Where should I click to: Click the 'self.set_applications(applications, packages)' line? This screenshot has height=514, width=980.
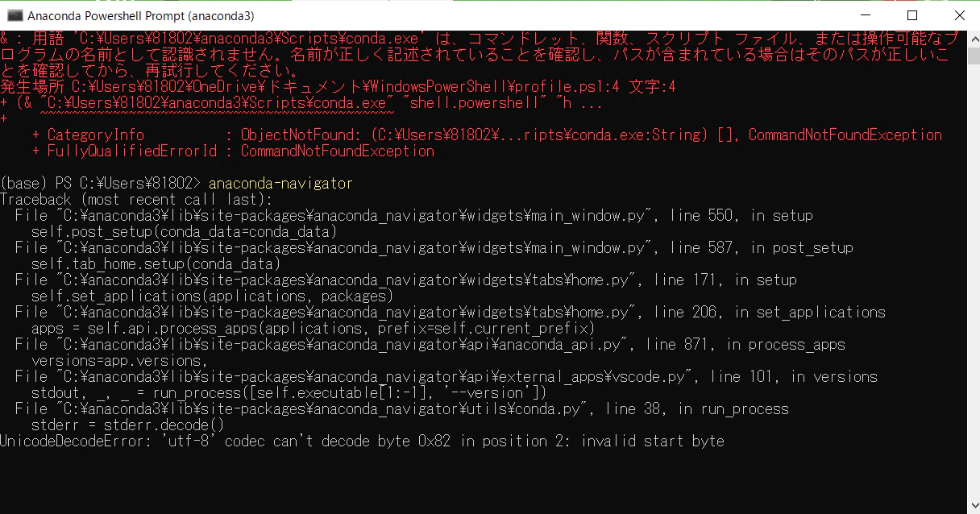click(x=212, y=296)
